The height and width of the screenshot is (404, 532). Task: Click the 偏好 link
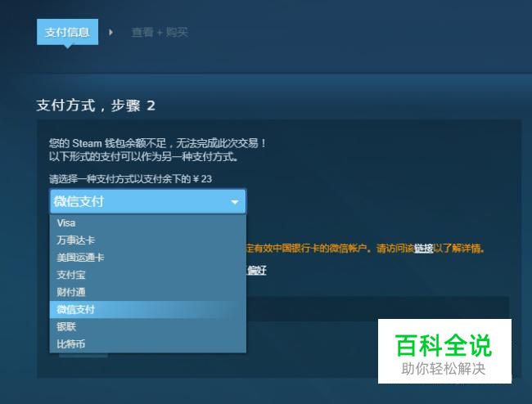pyautogui.click(x=257, y=270)
